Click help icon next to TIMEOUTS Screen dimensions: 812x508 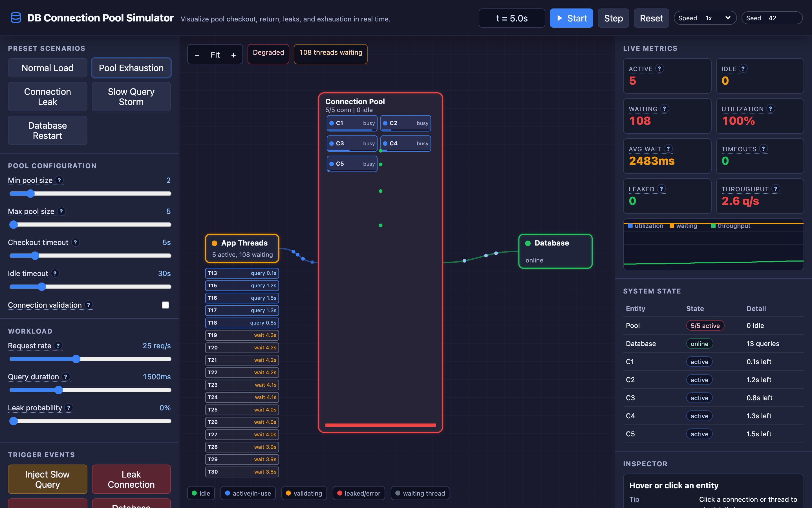point(763,148)
